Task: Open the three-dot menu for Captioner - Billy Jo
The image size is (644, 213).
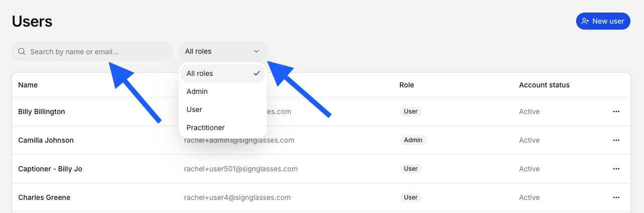Action: coord(616,169)
